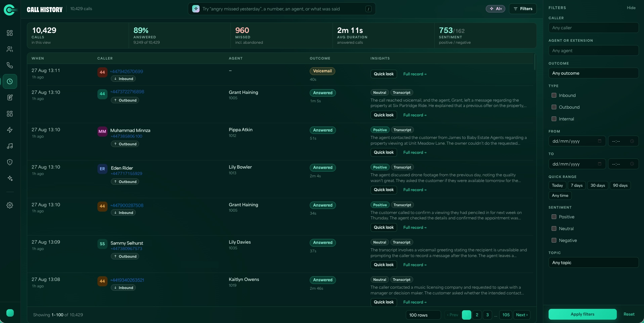
Task: Open the sparkle AI icon in sidebar
Action: [10, 178]
